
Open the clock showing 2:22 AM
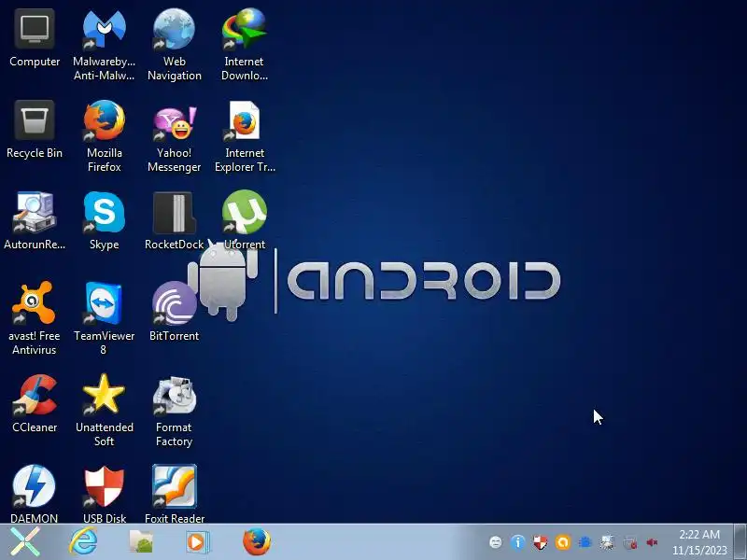tap(699, 542)
